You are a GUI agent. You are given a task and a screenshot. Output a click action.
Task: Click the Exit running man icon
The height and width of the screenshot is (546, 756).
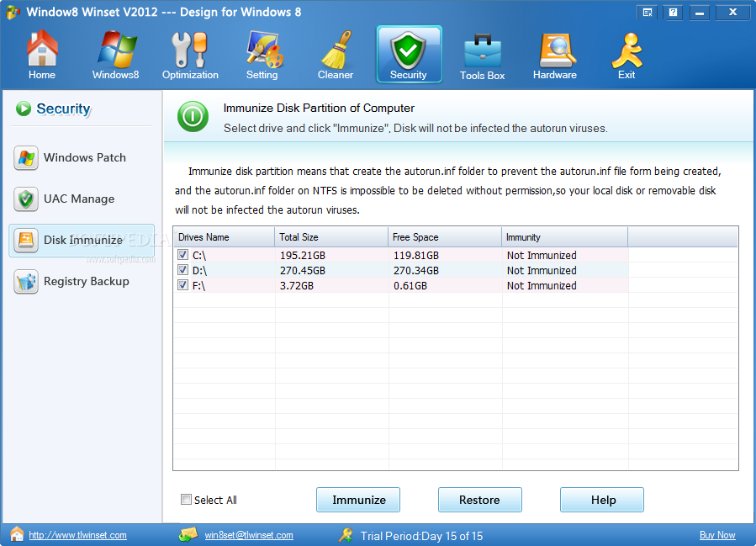626,50
